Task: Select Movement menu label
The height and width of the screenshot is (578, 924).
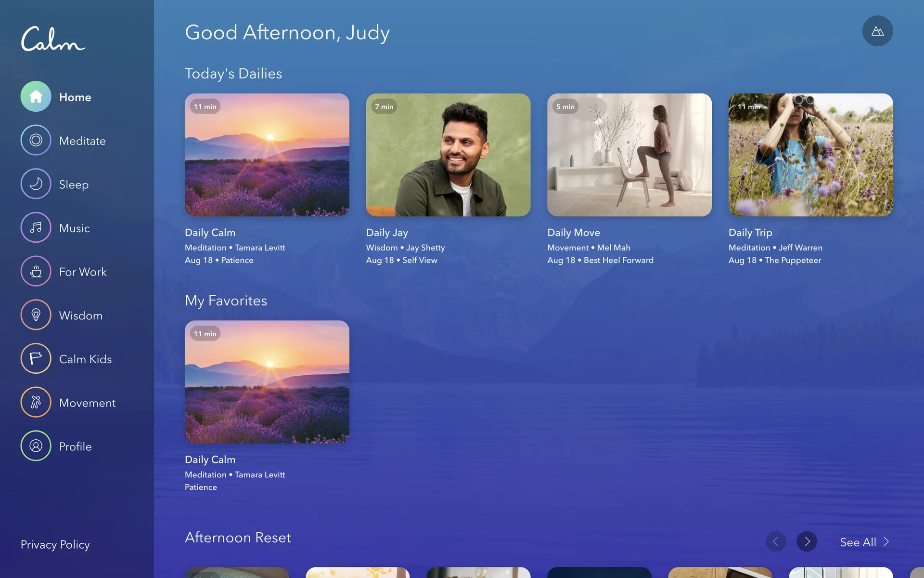Action: 87,403
